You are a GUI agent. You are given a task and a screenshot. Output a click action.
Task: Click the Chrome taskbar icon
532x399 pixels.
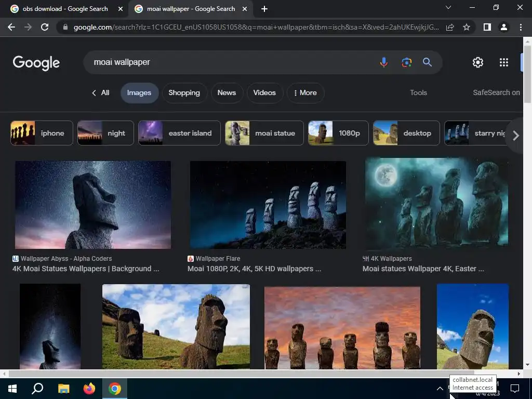click(x=115, y=389)
